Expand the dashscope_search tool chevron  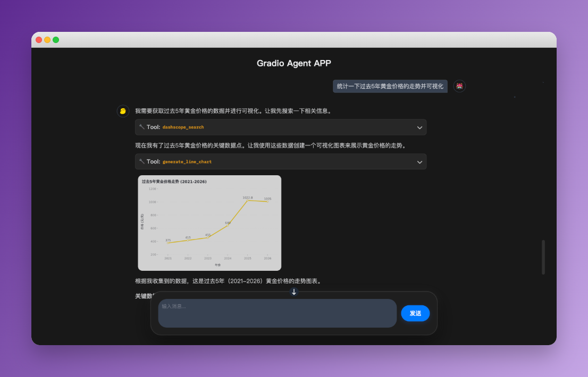(x=419, y=127)
